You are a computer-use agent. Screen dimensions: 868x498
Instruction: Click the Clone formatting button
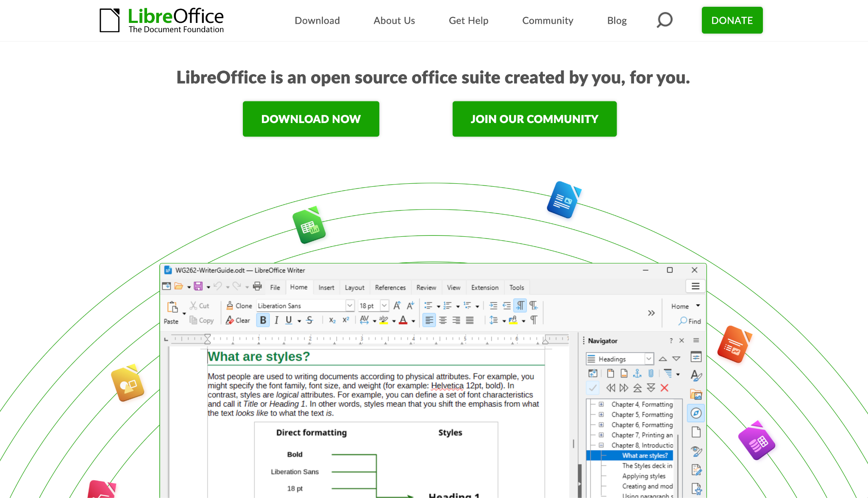239,305
